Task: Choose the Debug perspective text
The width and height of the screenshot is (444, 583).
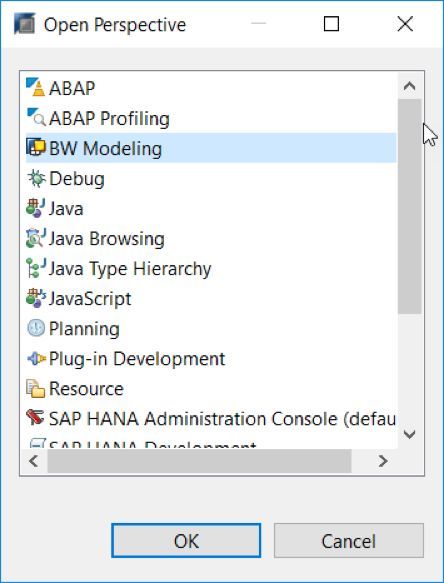Action: [x=77, y=178]
